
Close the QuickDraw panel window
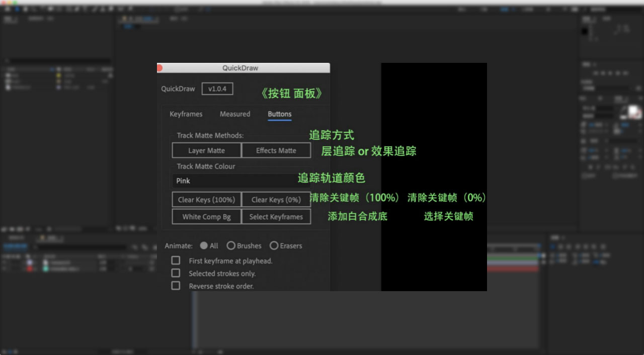coord(159,68)
